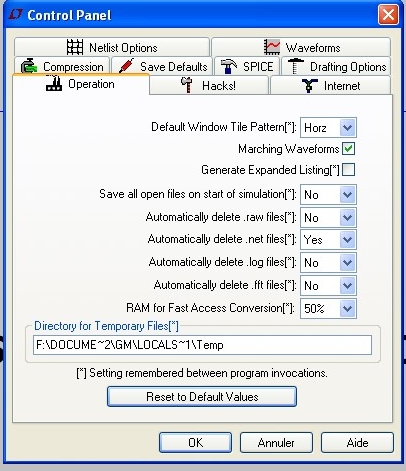Confirm settings with the OK button
The height and width of the screenshot is (471, 406).
[x=195, y=442]
